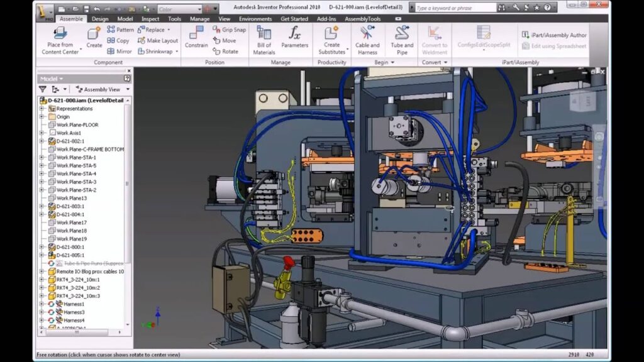Screen dimensions: 644x362
Task: Open the Assembly View dropdown arrow
Action: (x=128, y=89)
